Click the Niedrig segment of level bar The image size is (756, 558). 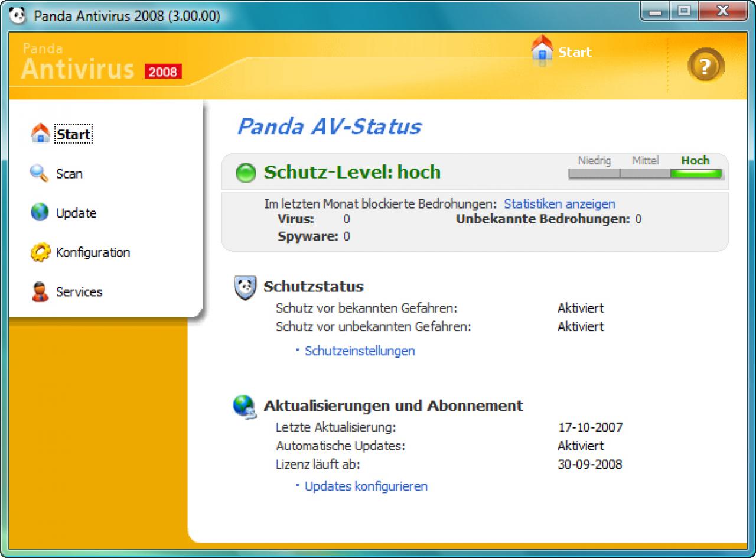pyautogui.click(x=594, y=174)
